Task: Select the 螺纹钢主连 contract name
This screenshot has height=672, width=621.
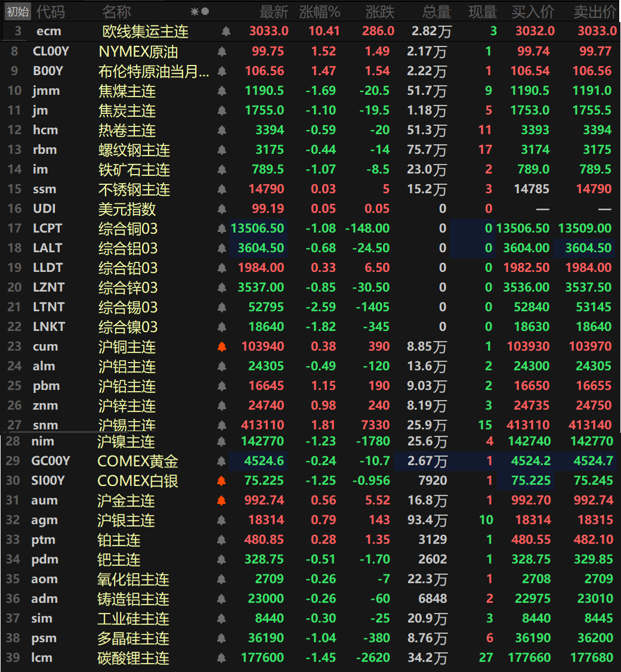Action: click(x=134, y=150)
